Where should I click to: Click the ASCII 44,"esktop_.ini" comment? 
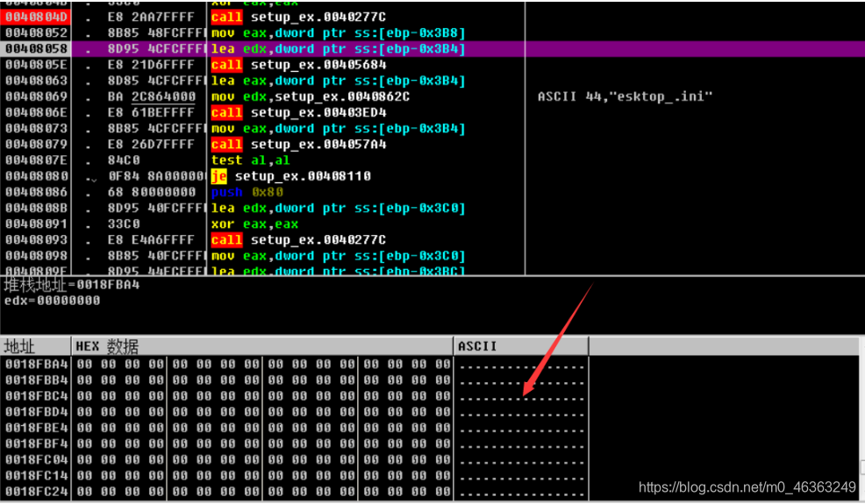[625, 96]
